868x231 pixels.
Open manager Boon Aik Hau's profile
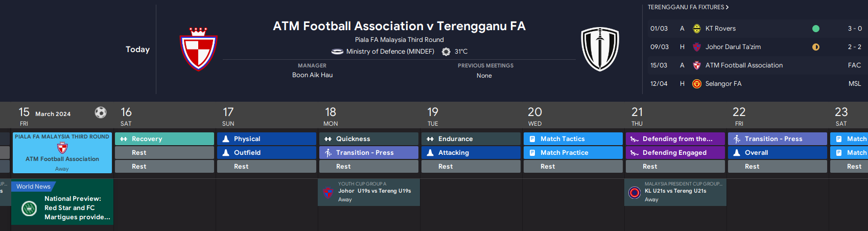click(312, 75)
